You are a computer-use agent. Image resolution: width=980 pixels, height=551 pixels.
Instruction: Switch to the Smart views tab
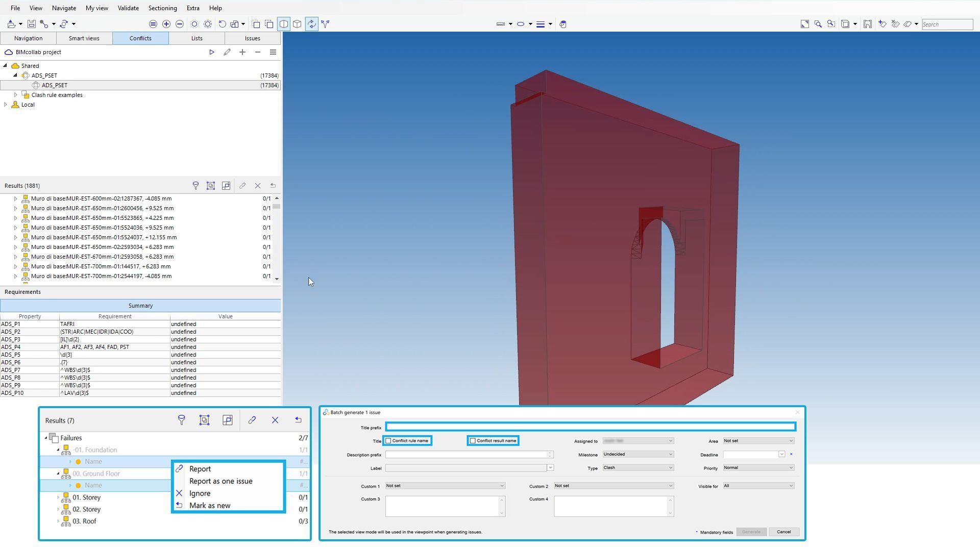tap(84, 38)
